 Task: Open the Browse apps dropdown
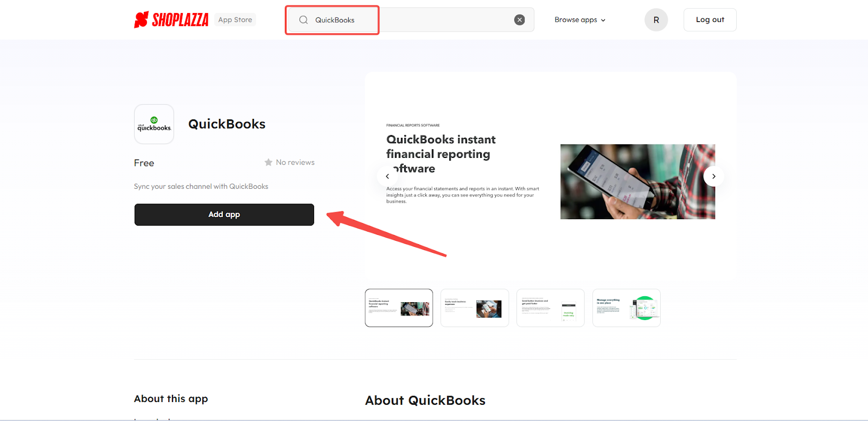[580, 20]
